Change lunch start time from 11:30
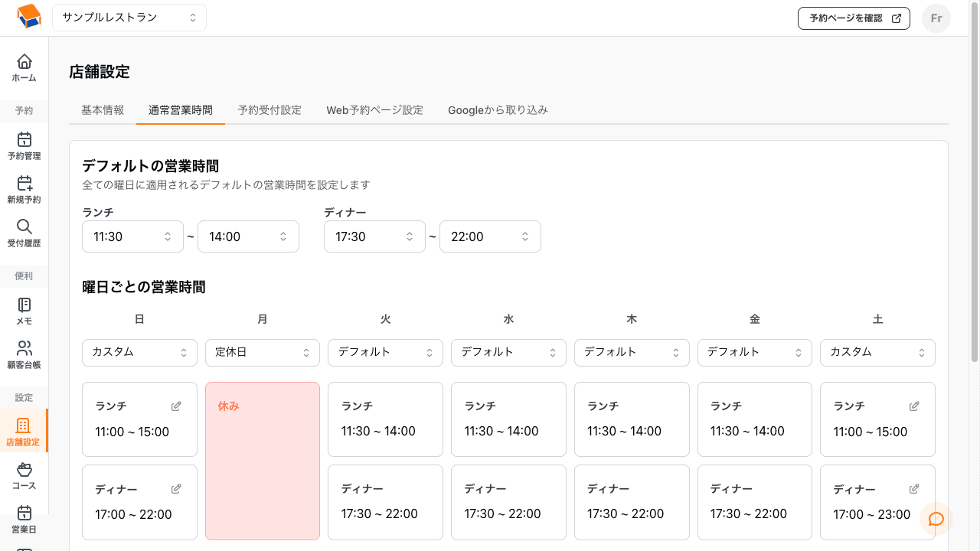This screenshot has height=551, width=980. [132, 236]
